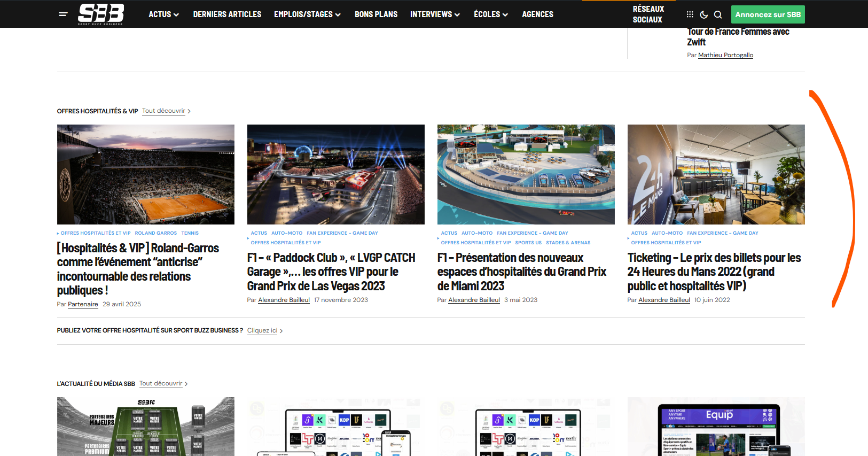
Task: Expand the Interviews dropdown menu
Action: [x=435, y=14]
